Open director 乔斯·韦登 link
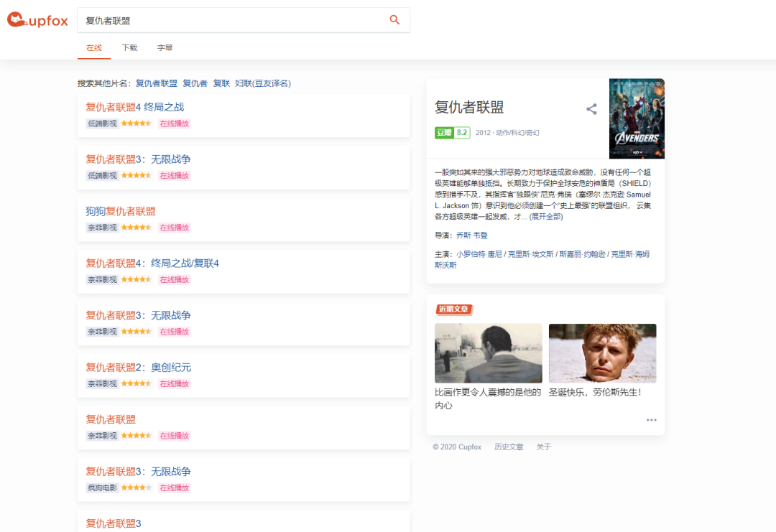This screenshot has height=532, width=776. pos(471,235)
